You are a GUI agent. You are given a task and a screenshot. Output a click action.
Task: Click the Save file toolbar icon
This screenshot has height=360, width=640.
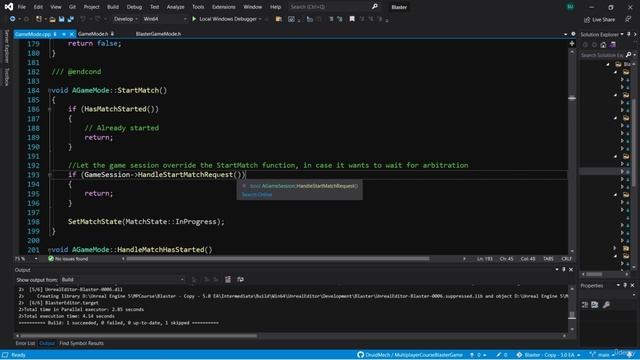click(62, 19)
